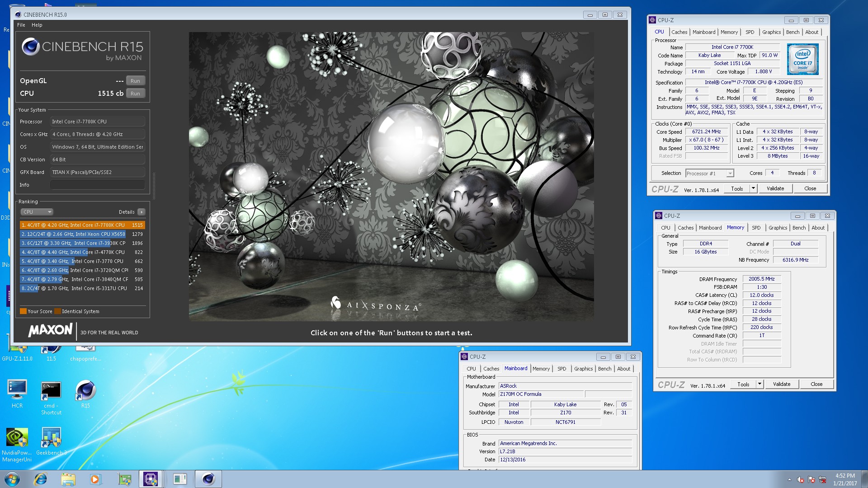Click the Cinebench title bar icon
Screen dimensions: 868x488
pyautogui.click(x=18, y=14)
